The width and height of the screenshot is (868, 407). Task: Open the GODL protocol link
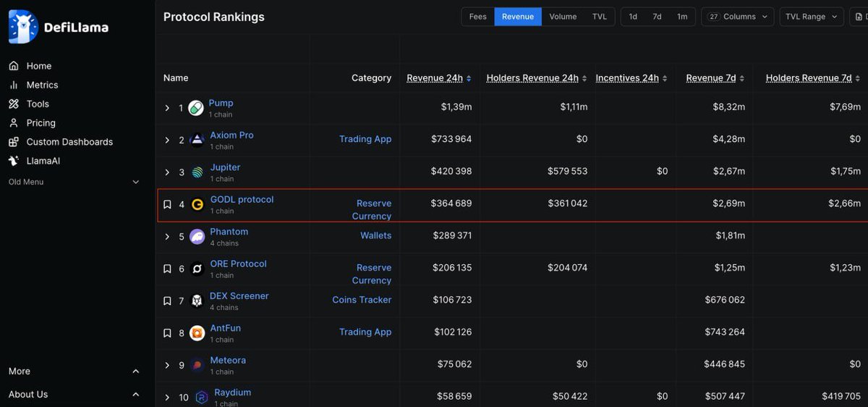click(242, 200)
